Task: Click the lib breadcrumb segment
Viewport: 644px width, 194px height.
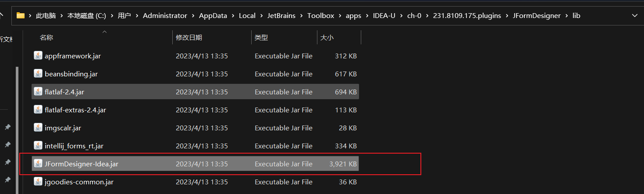Action: coord(576,15)
